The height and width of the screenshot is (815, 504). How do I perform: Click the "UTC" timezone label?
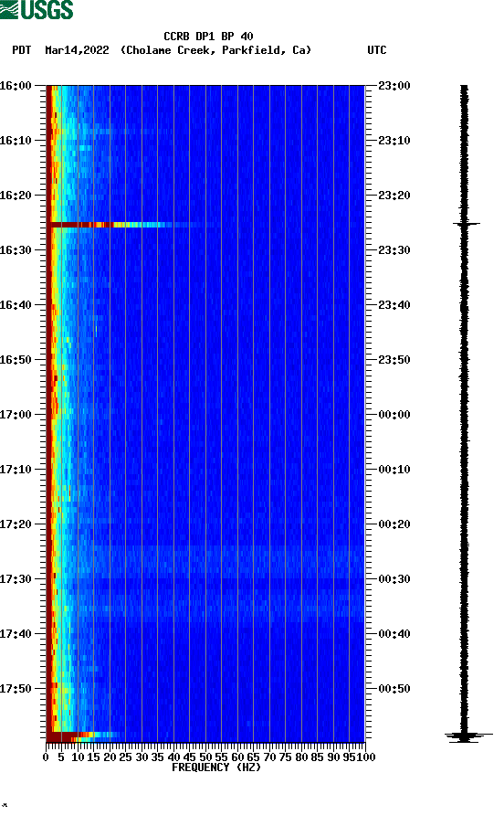(x=377, y=50)
